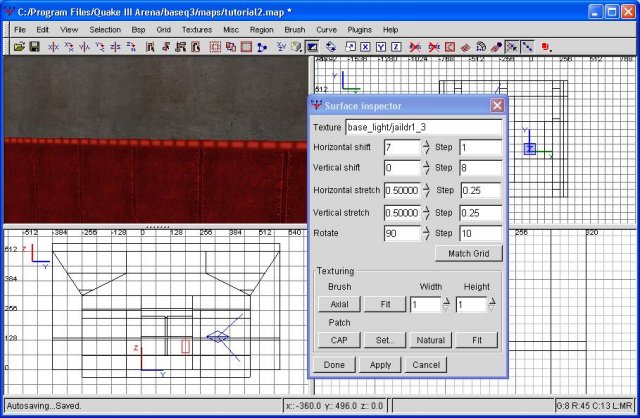The height and width of the screenshot is (418, 640).
Task: Click the free rotate arrows icon
Action: 331,47
